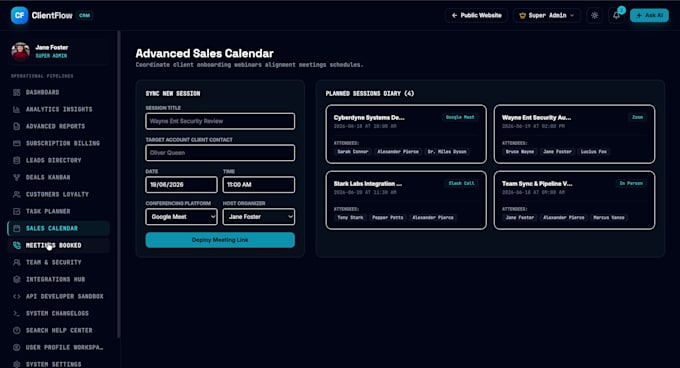This screenshot has height=368, width=680.
Task: Go to Analytics Insights menu item
Action: [x=58, y=109]
